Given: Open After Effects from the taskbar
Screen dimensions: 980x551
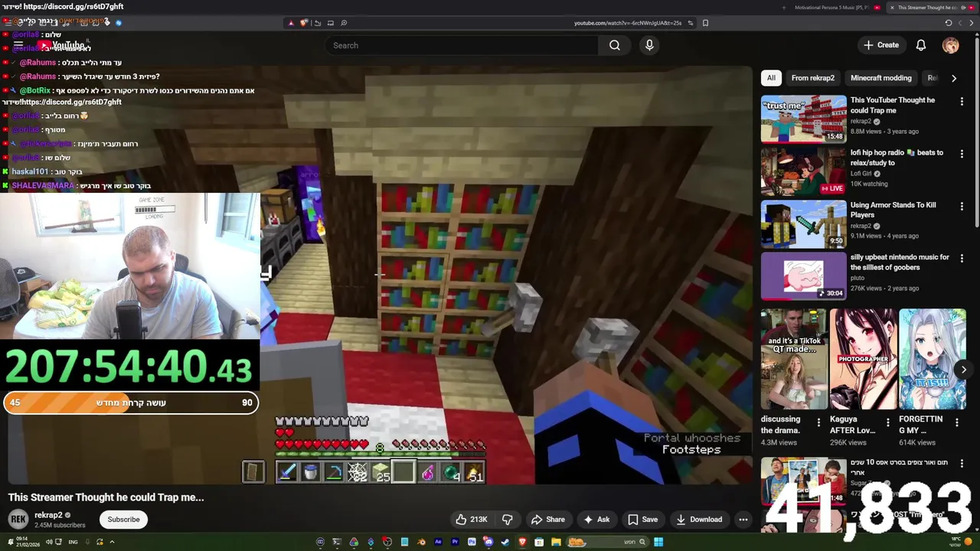Looking at the screenshot, I should click(438, 542).
